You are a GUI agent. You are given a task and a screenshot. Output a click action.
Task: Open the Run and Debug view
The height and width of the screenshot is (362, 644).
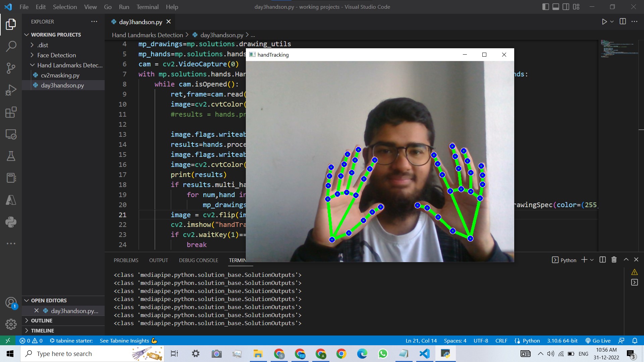(11, 90)
